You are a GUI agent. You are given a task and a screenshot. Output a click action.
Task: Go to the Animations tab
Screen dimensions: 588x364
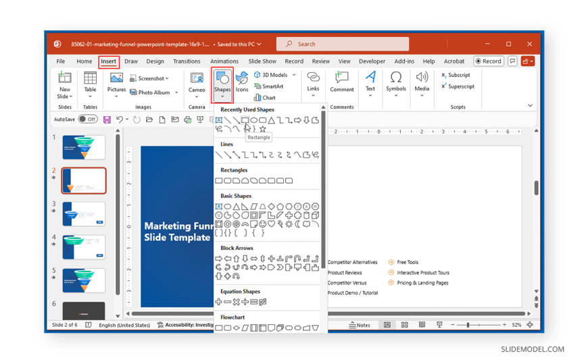pyautogui.click(x=224, y=61)
